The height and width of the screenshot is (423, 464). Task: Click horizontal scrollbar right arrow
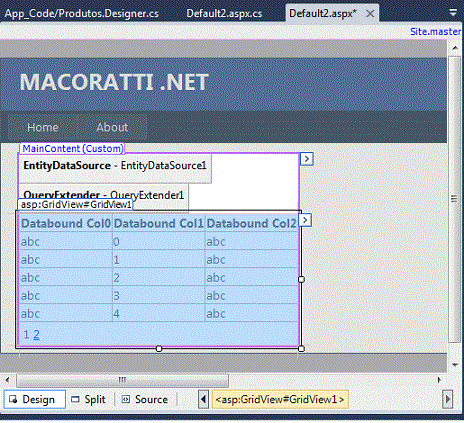(x=439, y=380)
